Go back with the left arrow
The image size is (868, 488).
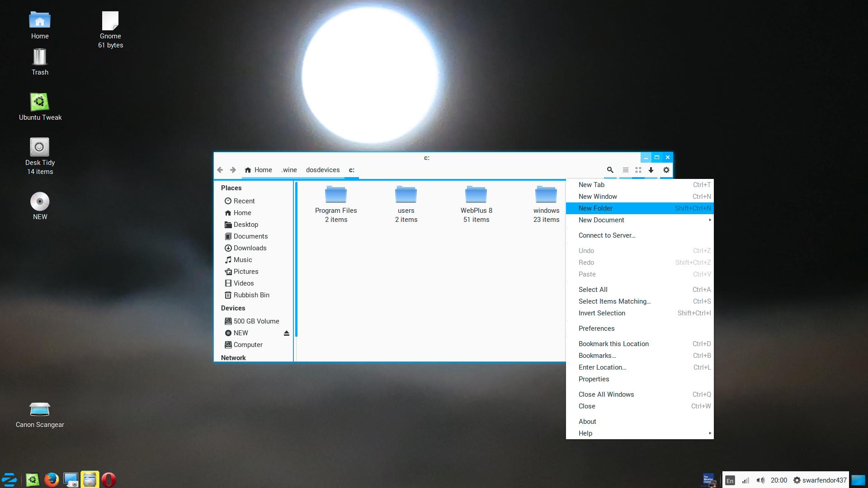(x=220, y=170)
